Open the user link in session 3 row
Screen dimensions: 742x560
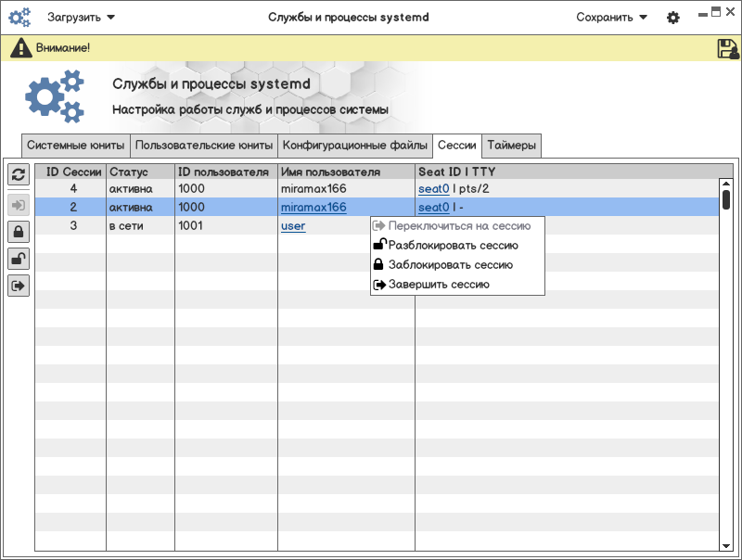point(293,226)
